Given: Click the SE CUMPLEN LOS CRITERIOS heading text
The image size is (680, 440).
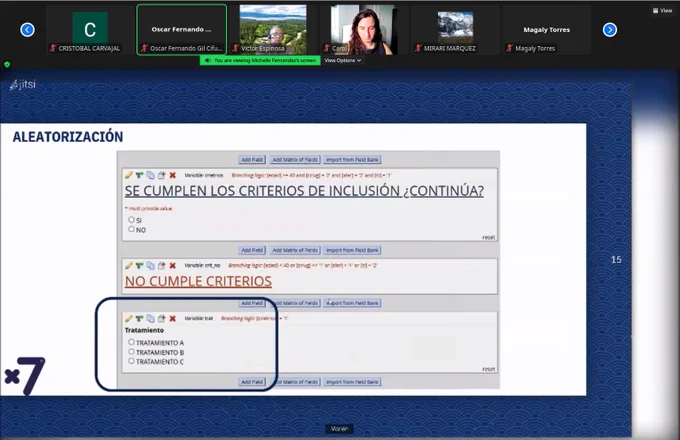Looking at the screenshot, I should [x=304, y=191].
